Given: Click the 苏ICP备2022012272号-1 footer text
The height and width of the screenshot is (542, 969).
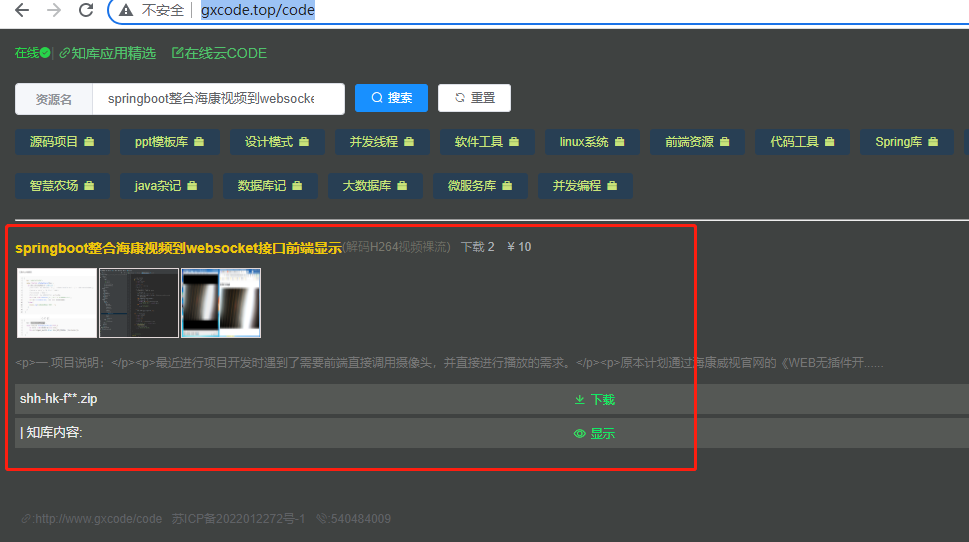Looking at the screenshot, I should pyautogui.click(x=239, y=519).
